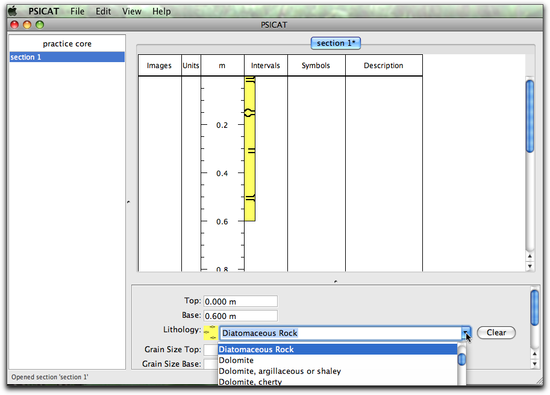Click the collapse arrow above the properties panel
This screenshot has height=395, width=550.
336,281
